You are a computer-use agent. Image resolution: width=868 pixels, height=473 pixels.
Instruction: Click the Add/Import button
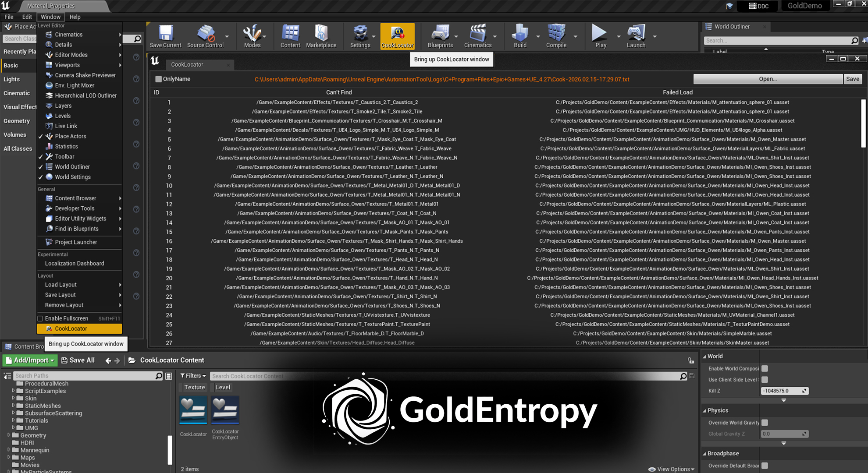click(30, 360)
